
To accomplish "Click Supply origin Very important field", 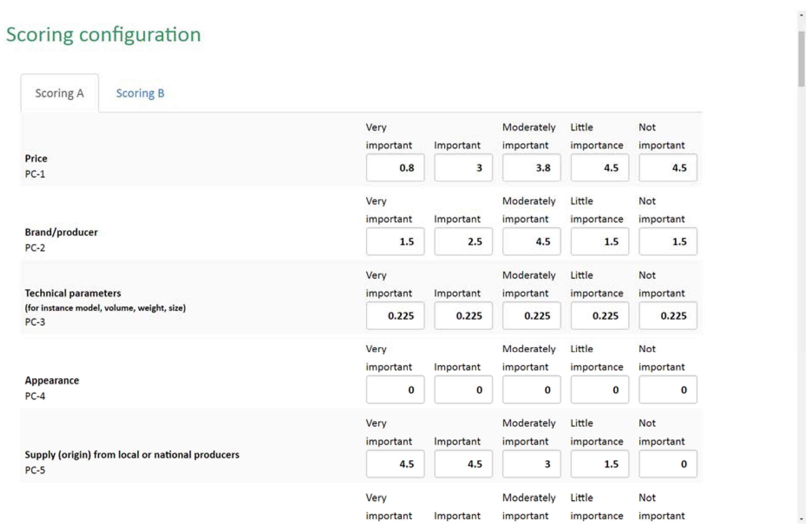I will coord(395,464).
